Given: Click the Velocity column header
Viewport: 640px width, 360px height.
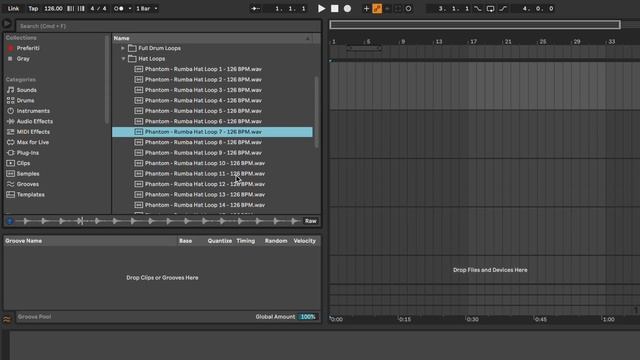Looking at the screenshot, I should [305, 241].
